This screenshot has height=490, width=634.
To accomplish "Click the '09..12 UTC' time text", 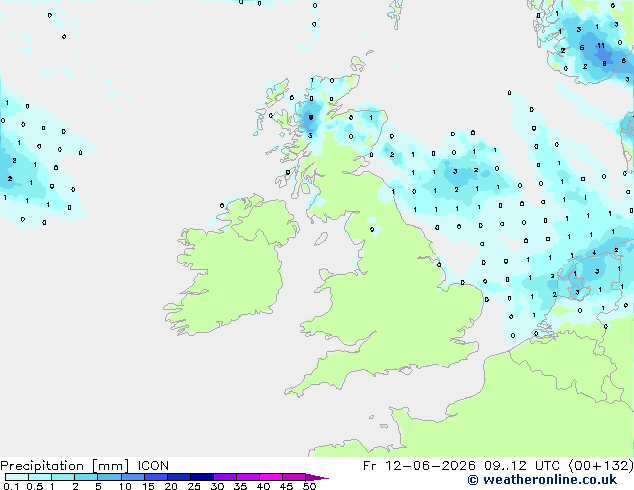I will (x=522, y=466).
